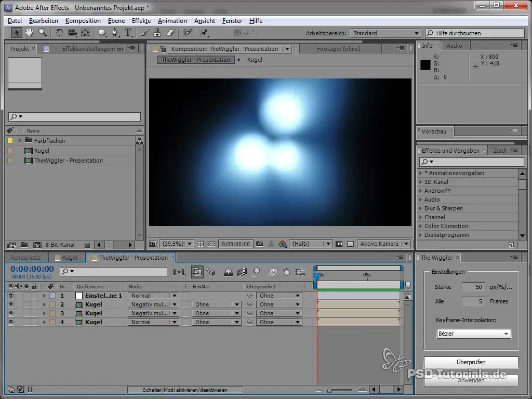
Task: Click the delete trash icon in Project panel
Action: [x=87, y=245]
